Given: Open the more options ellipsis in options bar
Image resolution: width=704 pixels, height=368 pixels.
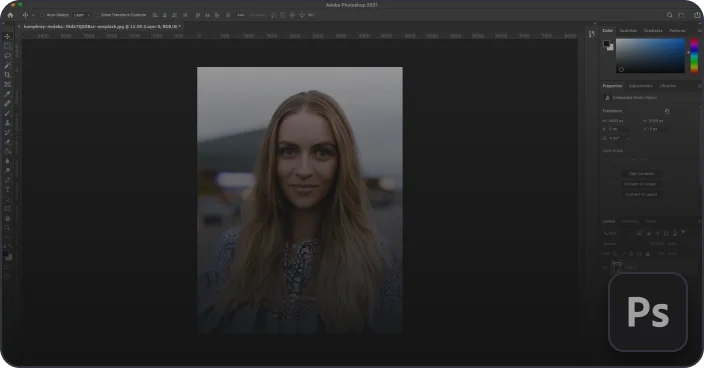Looking at the screenshot, I should coord(241,15).
